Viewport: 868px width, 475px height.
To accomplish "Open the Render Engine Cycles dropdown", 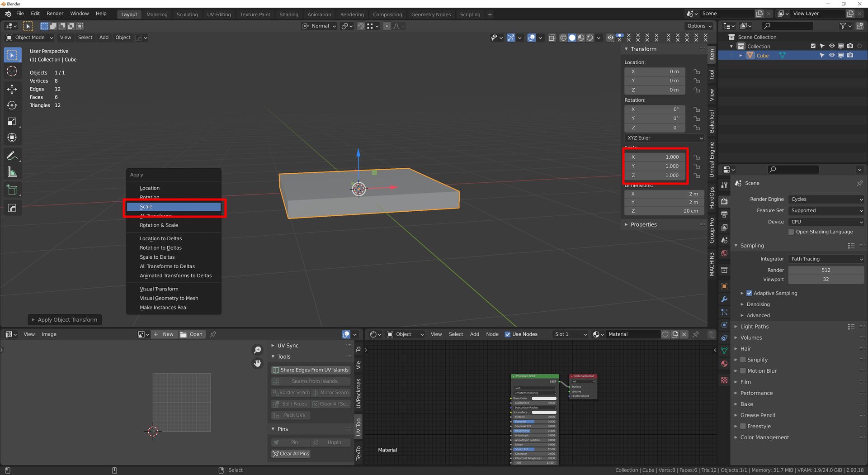I will [826, 199].
